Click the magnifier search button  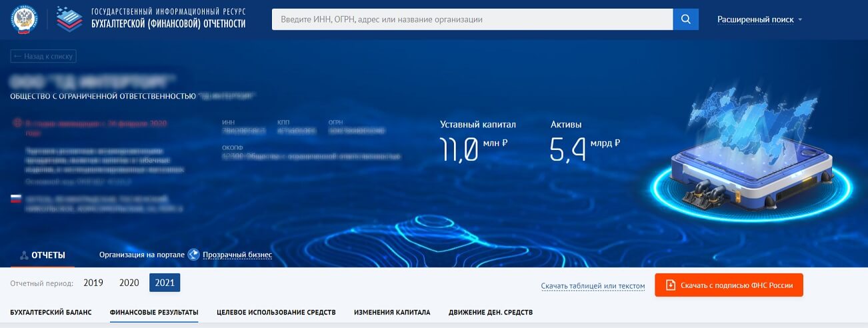(685, 19)
